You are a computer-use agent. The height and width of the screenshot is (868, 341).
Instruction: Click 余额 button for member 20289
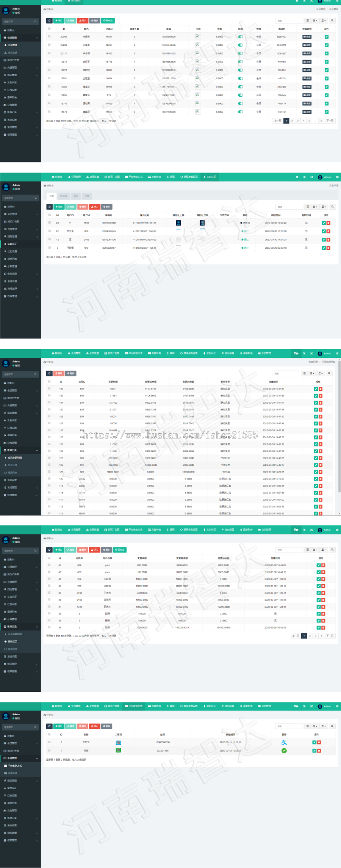(307, 45)
